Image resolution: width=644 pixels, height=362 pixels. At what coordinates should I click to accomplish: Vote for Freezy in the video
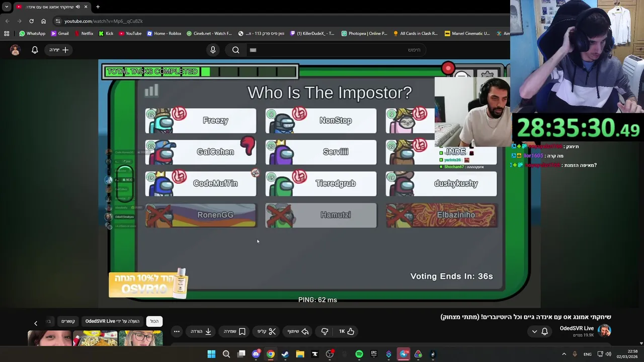click(x=200, y=121)
